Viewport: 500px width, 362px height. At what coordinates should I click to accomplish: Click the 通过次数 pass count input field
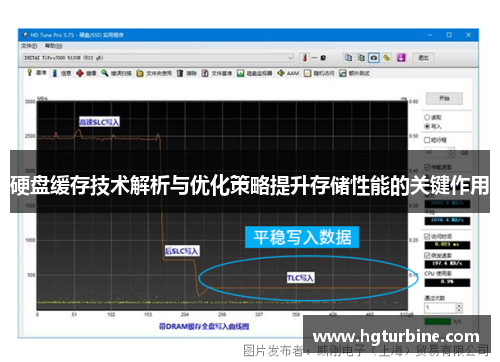point(440,308)
